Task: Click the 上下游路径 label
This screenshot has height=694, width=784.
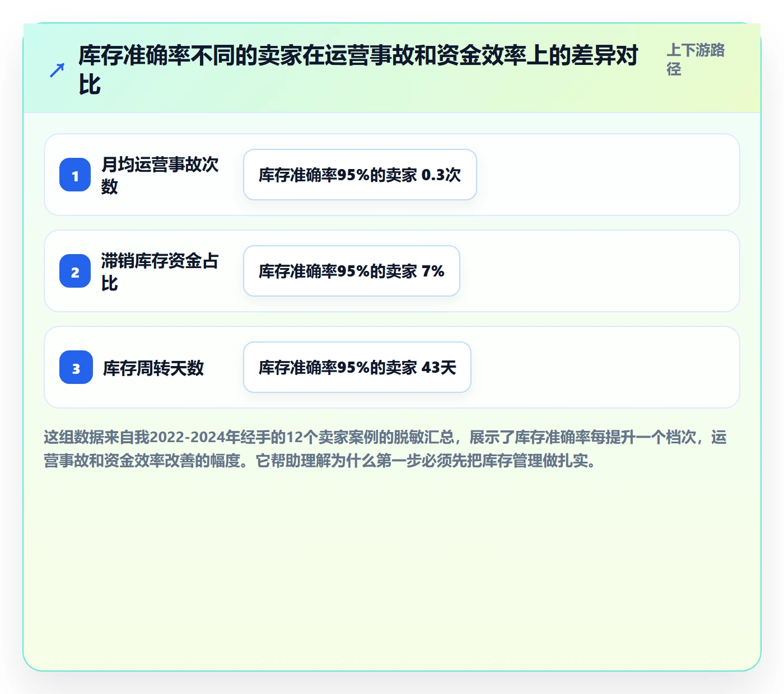Action: pyautogui.click(x=696, y=59)
